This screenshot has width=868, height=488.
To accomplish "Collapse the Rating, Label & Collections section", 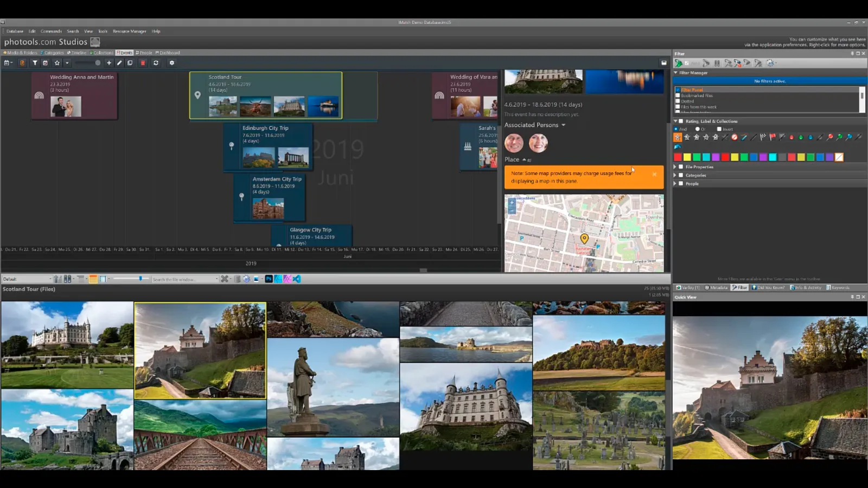I will [x=675, y=121].
